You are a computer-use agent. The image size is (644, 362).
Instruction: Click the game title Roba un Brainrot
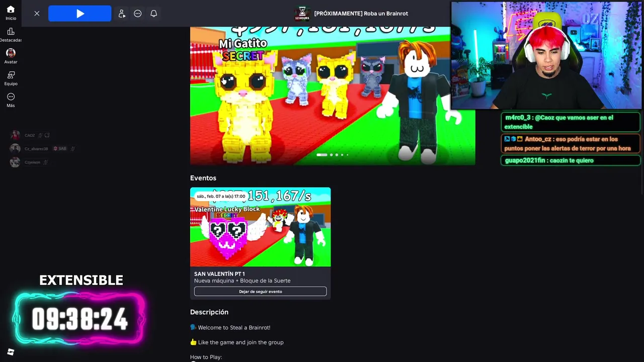coord(361,14)
